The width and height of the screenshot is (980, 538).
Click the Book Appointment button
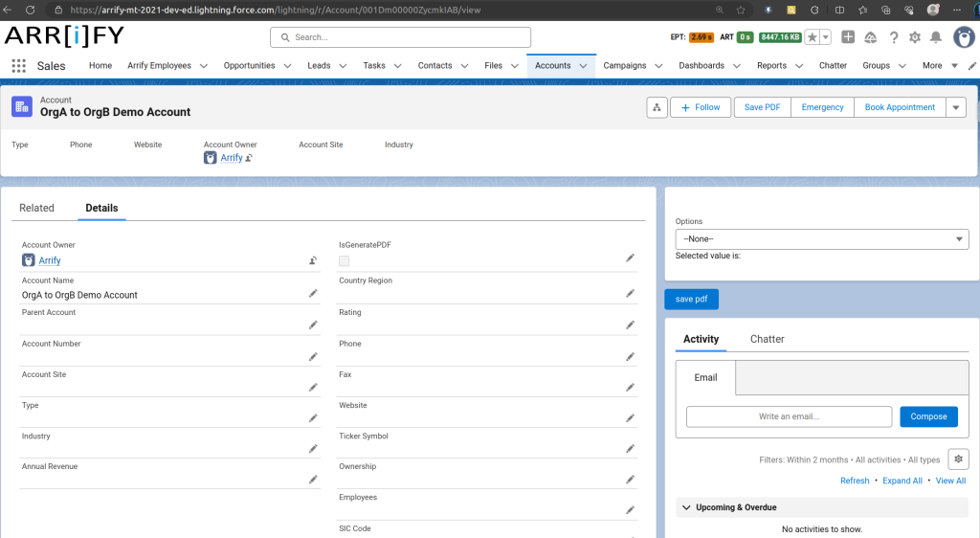pos(900,107)
